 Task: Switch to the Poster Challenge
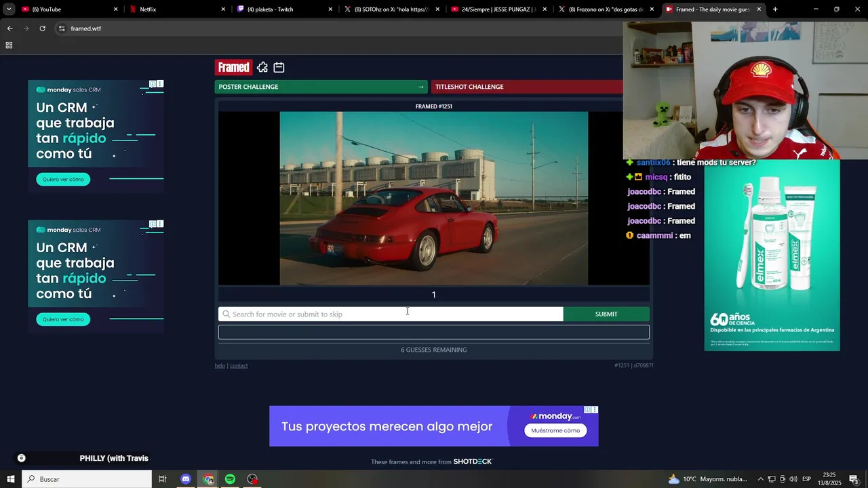click(x=321, y=87)
